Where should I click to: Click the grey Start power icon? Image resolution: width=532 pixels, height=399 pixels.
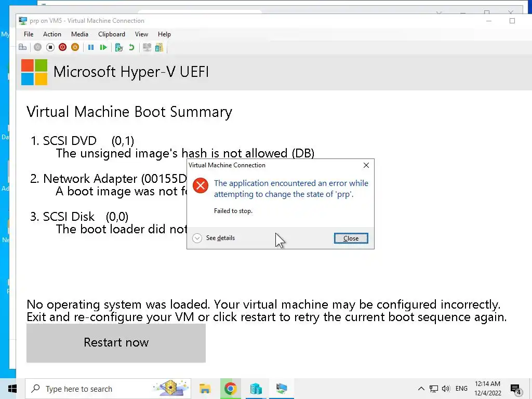click(37, 47)
